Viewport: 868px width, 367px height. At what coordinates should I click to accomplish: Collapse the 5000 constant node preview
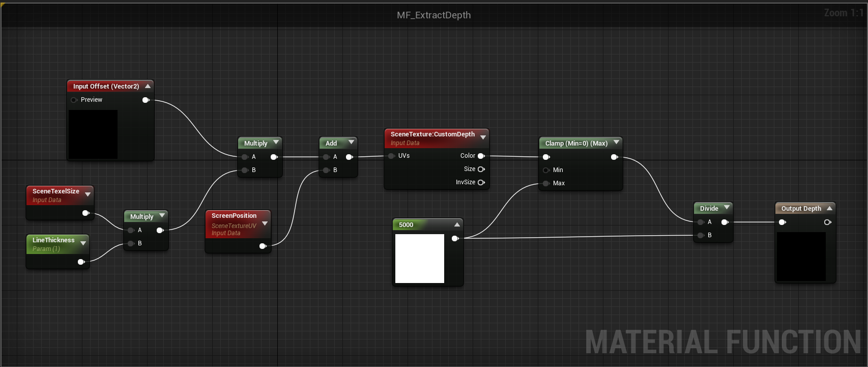click(x=457, y=224)
